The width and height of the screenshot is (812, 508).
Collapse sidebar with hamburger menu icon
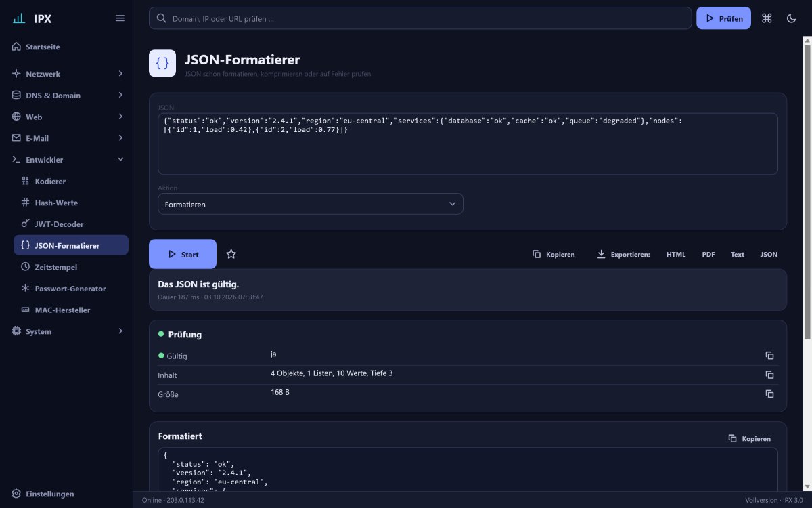[x=120, y=18]
